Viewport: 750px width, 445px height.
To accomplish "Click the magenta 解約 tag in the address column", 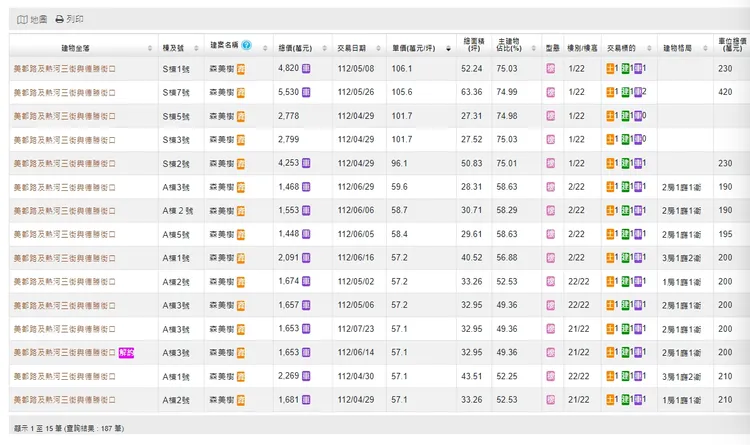I will click(125, 353).
